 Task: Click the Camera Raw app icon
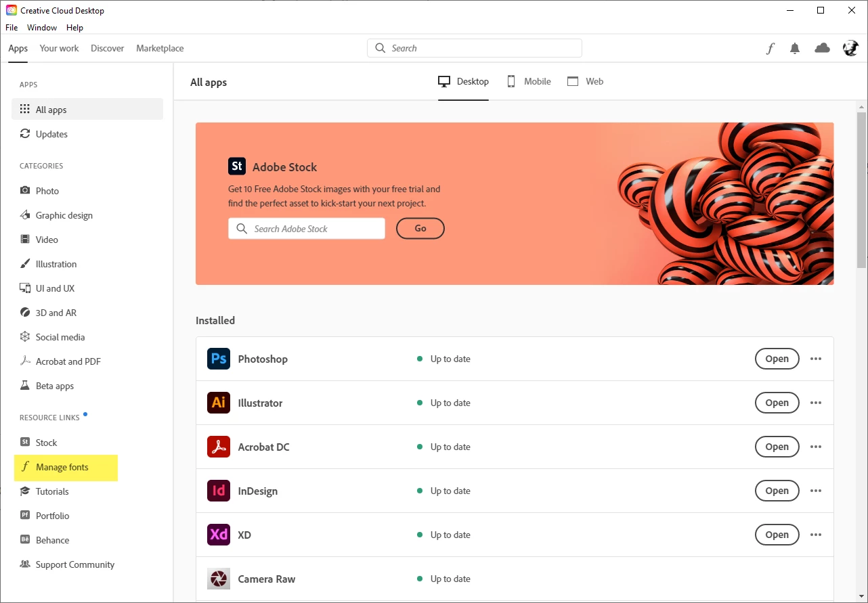click(219, 579)
